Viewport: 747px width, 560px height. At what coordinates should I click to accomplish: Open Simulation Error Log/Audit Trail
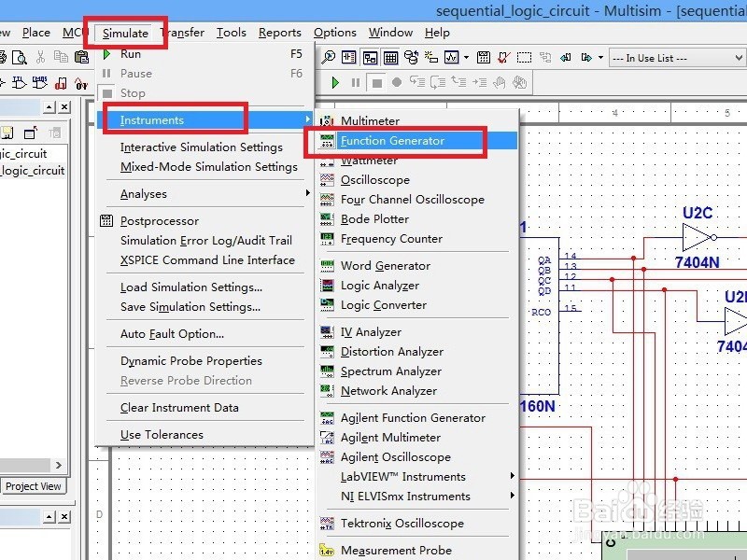(204, 241)
